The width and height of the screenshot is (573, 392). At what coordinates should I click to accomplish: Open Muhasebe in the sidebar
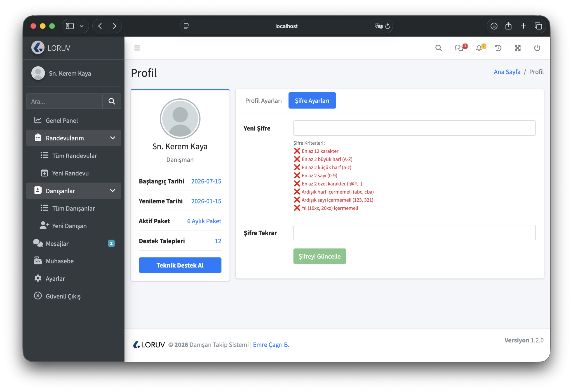pyautogui.click(x=60, y=261)
